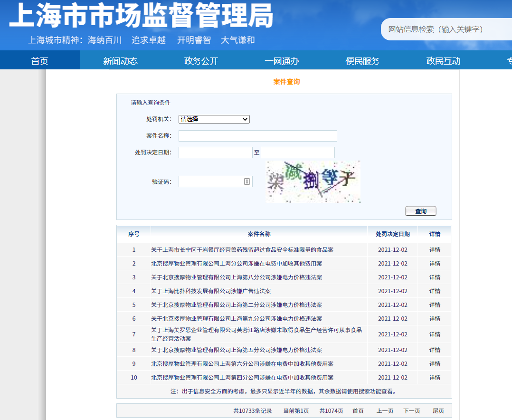Click row 10 case title 上海第四分公司
512x420 pixels.
click(242, 377)
